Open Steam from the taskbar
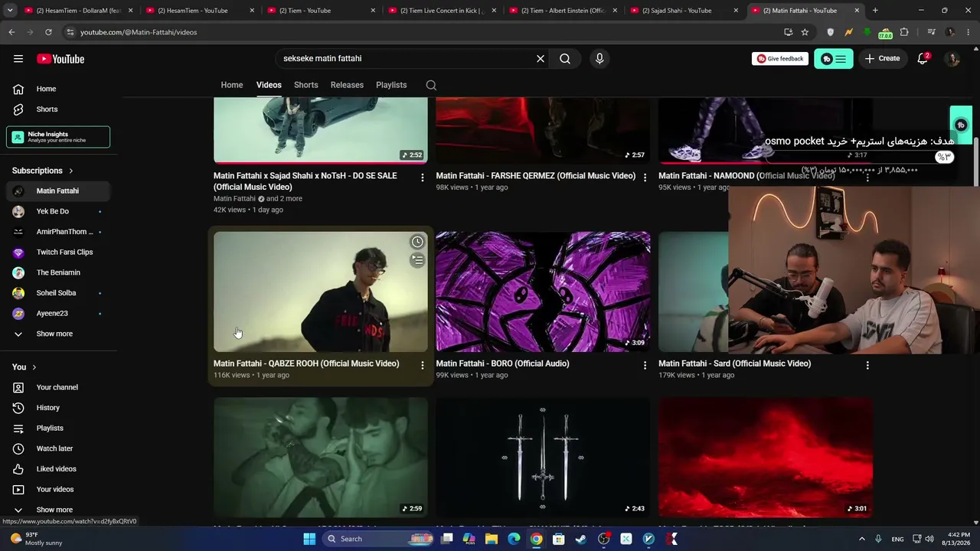 (x=581, y=539)
